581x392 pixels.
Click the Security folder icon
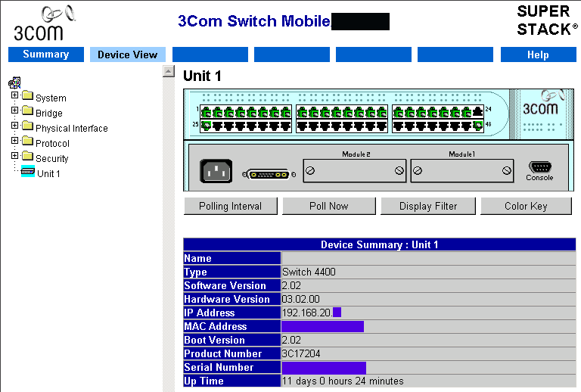coord(27,156)
